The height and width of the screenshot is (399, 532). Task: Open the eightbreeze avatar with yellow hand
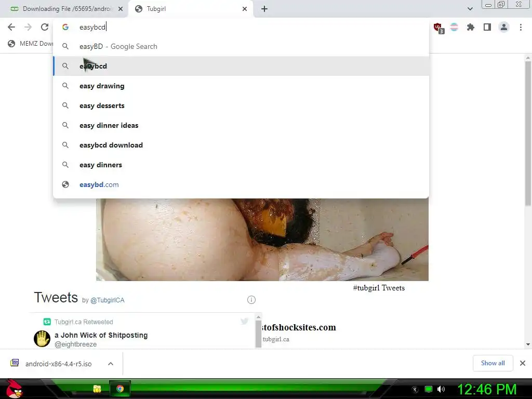tap(42, 339)
